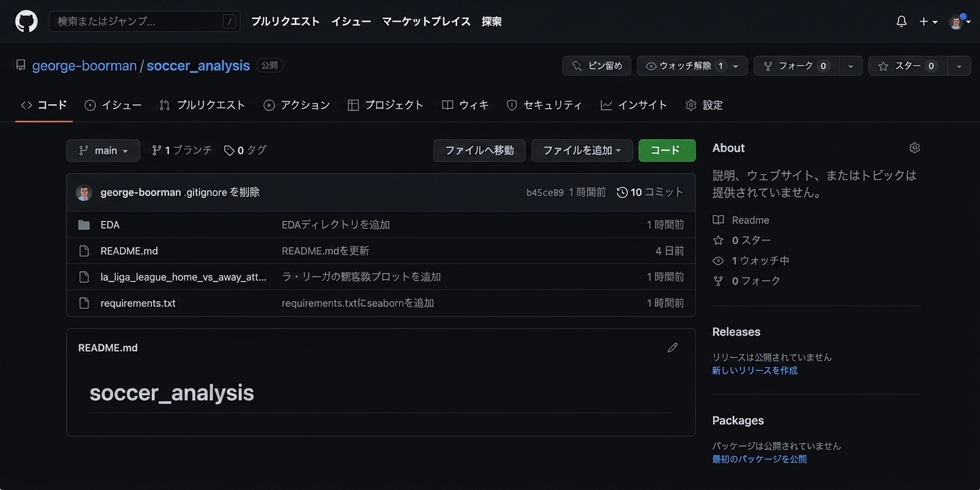The width and height of the screenshot is (980, 490).
Task: Open About settings gear icon
Action: 915,148
